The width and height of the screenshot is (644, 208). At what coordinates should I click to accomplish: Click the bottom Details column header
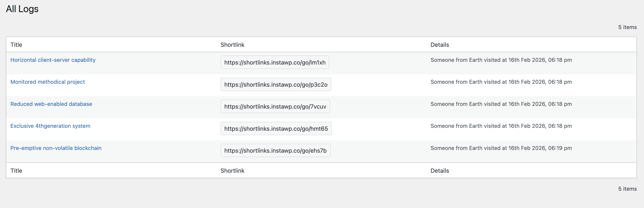pos(439,170)
